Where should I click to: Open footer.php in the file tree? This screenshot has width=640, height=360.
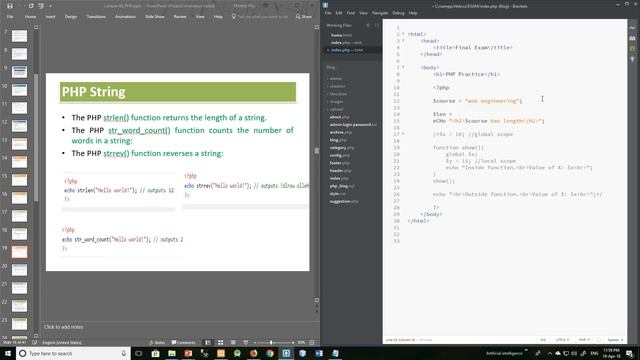[341, 163]
